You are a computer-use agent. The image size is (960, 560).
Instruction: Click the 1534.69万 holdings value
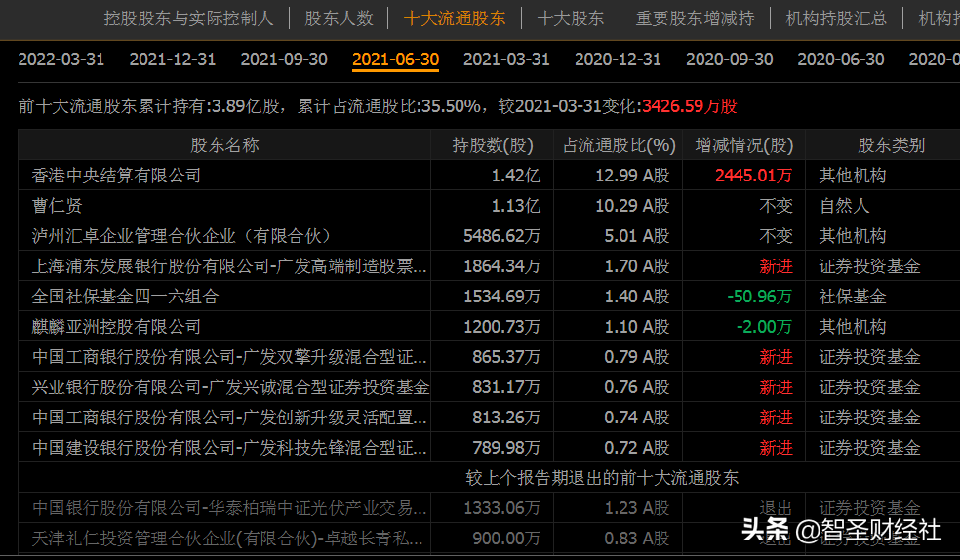502,297
